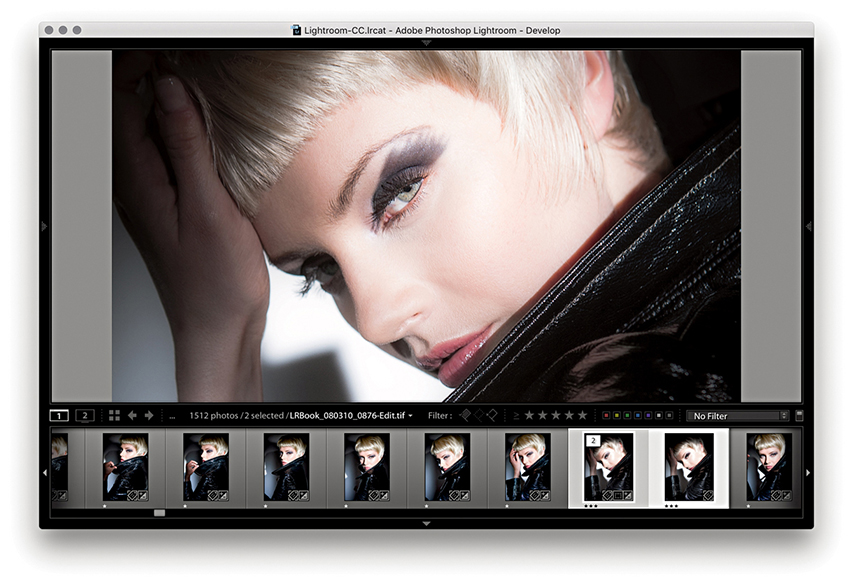Set filter to five stars rating
This screenshot has height=585, width=853.
pyautogui.click(x=583, y=416)
